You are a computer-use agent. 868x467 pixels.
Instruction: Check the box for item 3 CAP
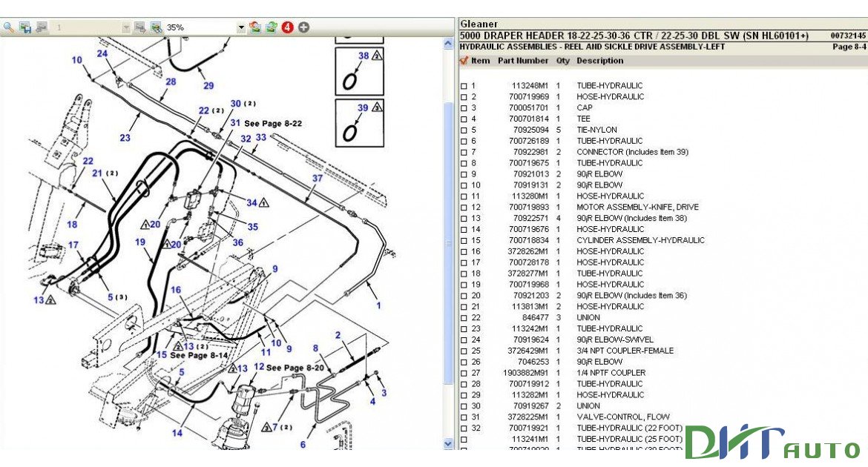464,108
